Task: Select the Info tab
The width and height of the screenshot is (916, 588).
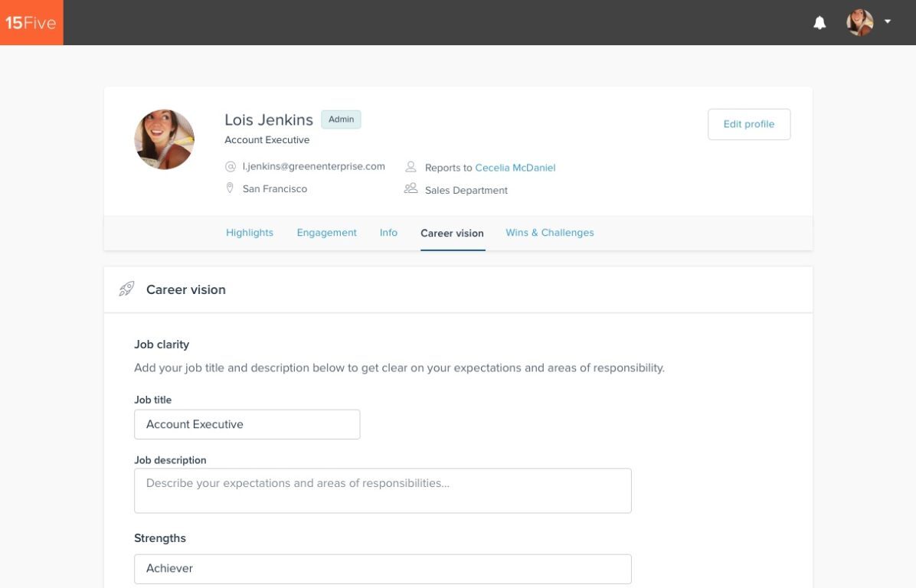Action: tap(388, 233)
